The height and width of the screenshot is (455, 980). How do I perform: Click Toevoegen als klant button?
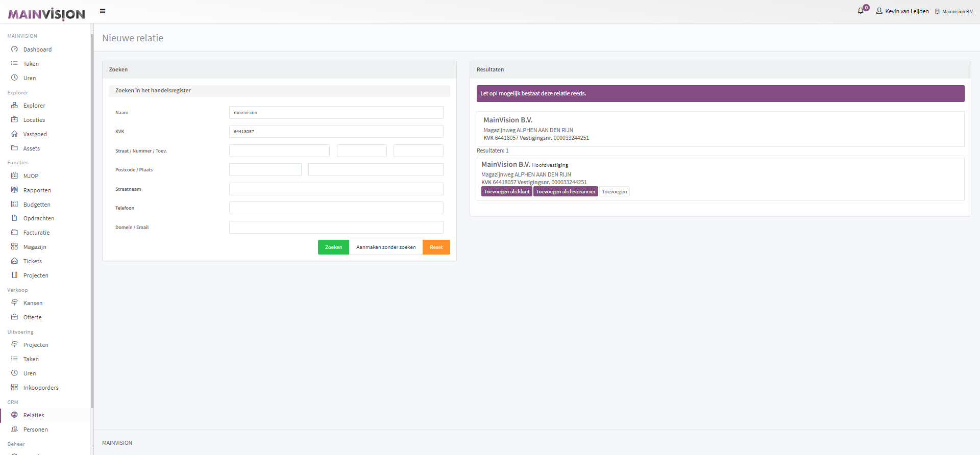(507, 192)
